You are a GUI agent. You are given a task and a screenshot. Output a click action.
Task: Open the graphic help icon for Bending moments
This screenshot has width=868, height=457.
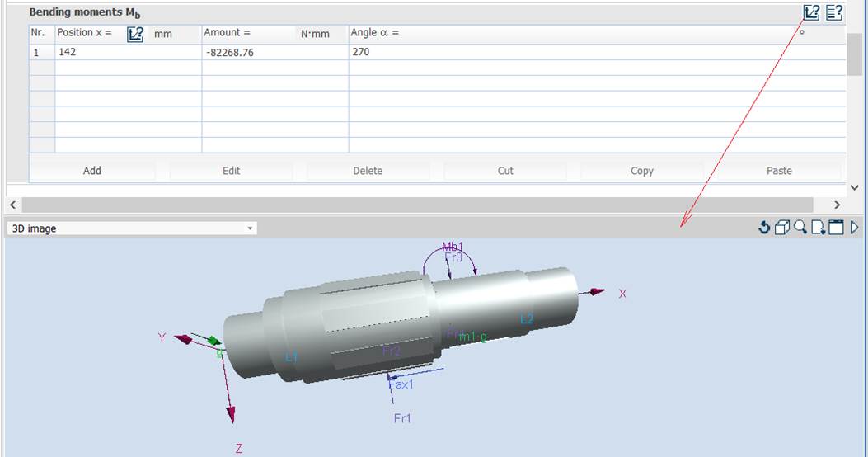click(x=811, y=12)
